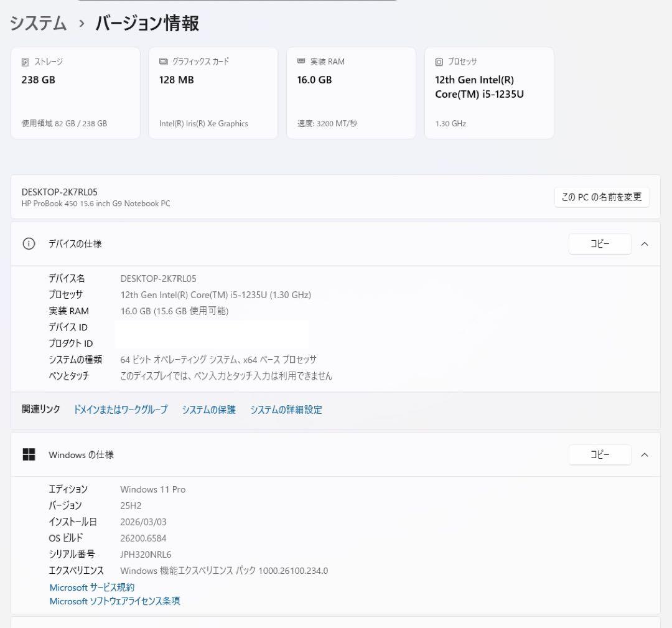Screen dimensions: 672x628
Task: Select text 12th Gen Intel(R) Core(TM) i5-1235U (1.30 GHz)
Action: click(x=215, y=295)
